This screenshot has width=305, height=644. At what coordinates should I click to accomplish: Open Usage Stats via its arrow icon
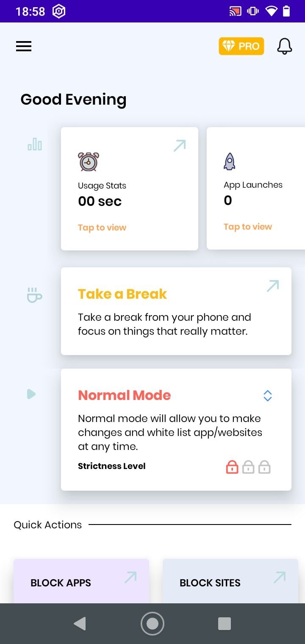click(x=180, y=146)
